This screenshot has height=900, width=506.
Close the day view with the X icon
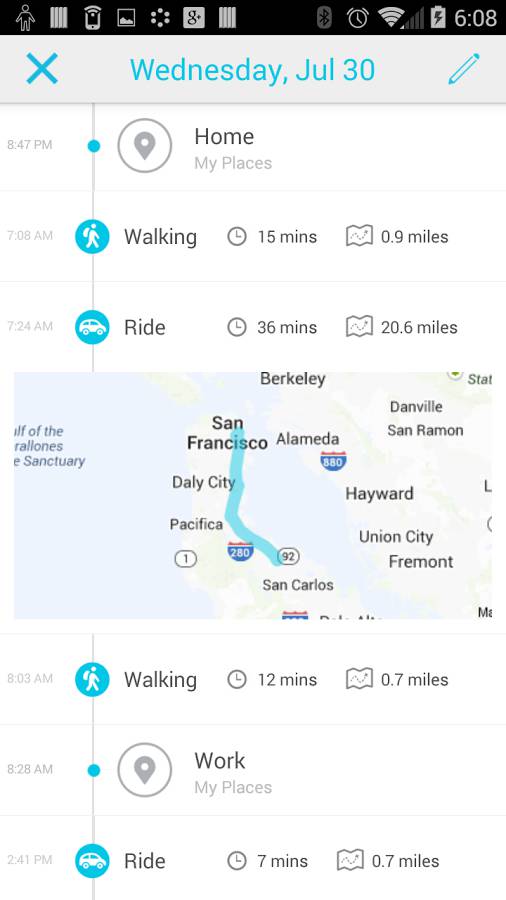[x=42, y=69]
